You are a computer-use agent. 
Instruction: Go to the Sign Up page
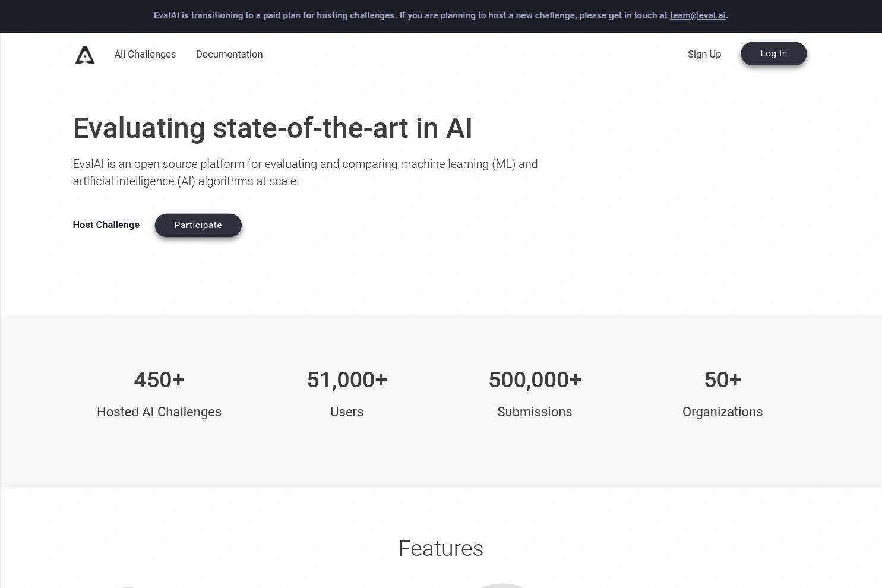704,54
